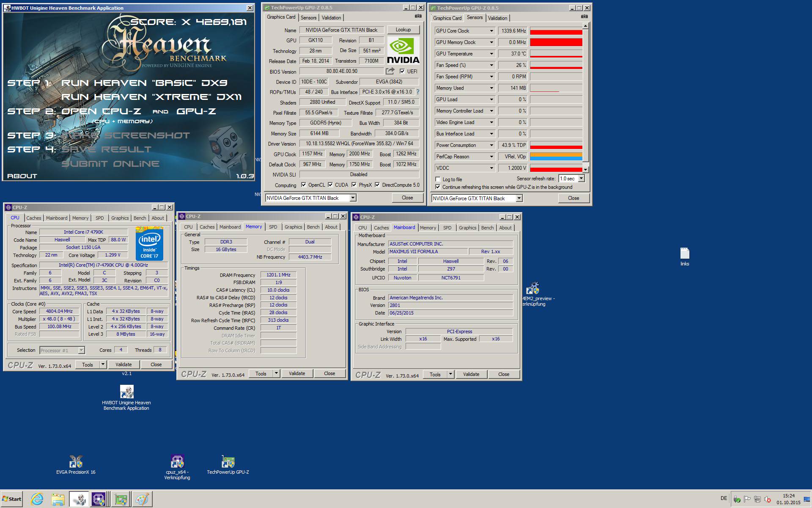Open GPU Core Clock sensor dropdown
Screen dimensions: 812x508
coord(491,31)
